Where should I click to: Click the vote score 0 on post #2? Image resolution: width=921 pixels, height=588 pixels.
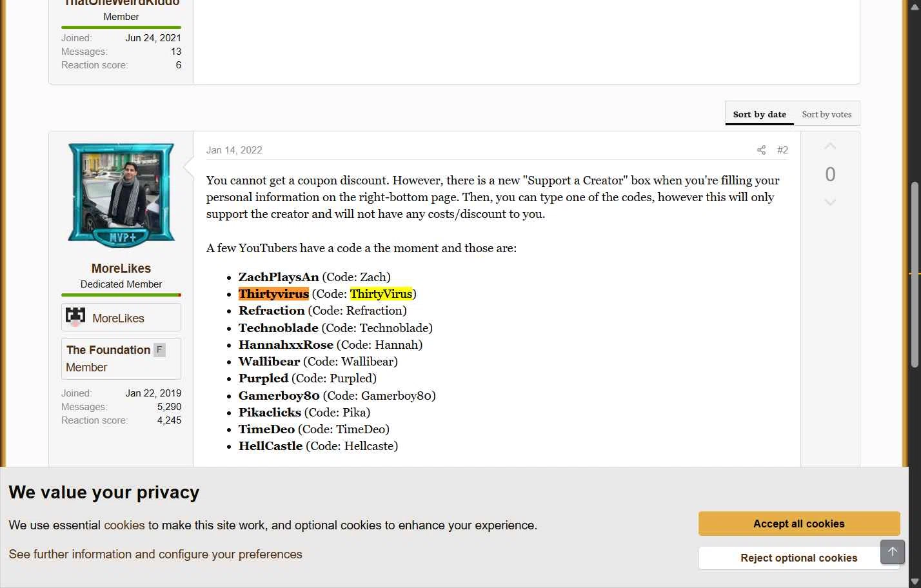830,174
